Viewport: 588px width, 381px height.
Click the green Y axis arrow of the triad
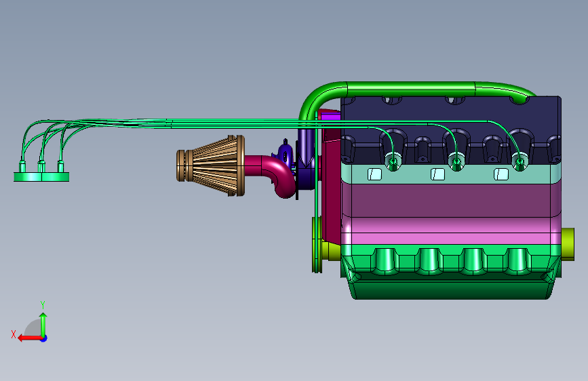pos(43,324)
